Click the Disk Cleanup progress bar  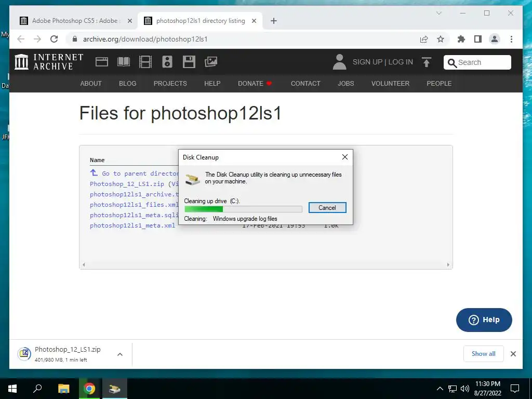[x=243, y=209]
